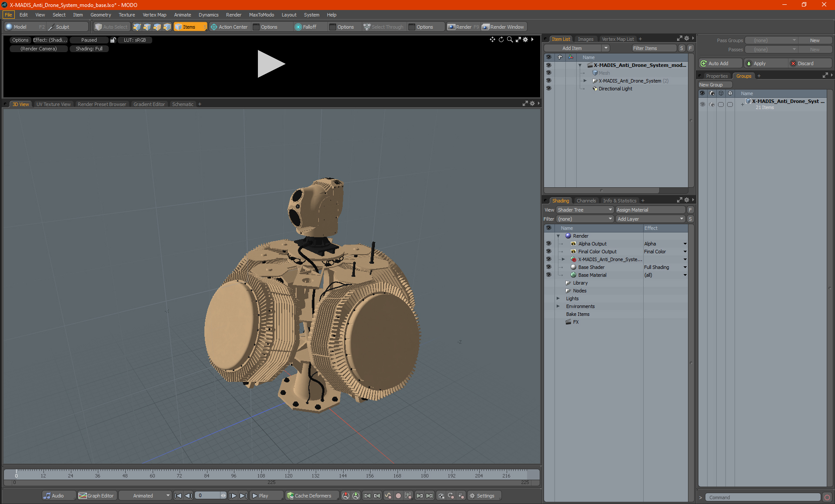Expand Lights in Shader Tree

[x=558, y=298]
